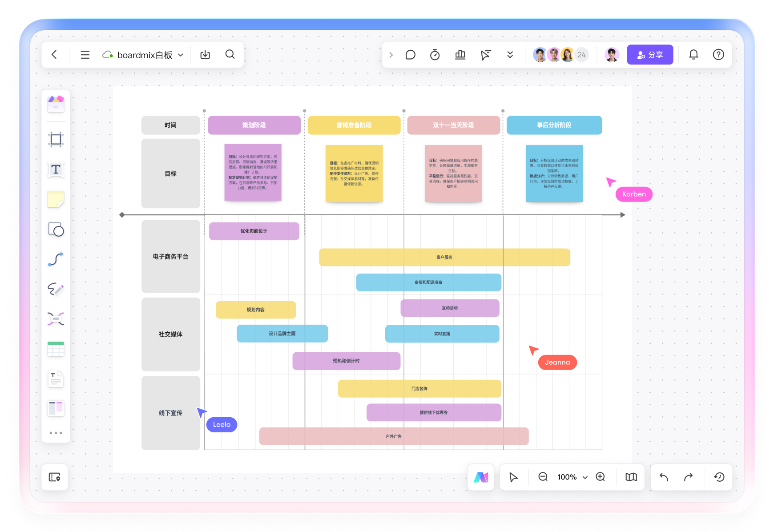The height and width of the screenshot is (532, 774).
Task: Select the Connector line tool
Action: [x=56, y=259]
